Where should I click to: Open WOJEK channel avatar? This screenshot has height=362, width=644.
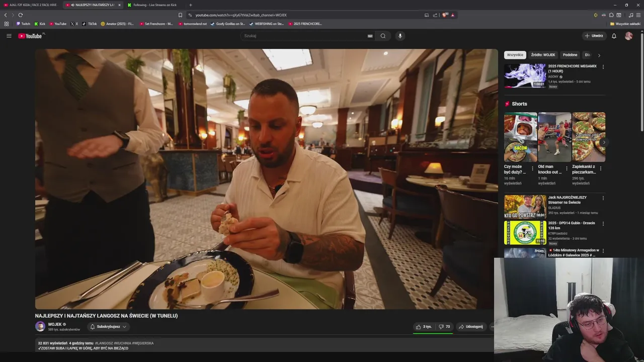(40, 326)
